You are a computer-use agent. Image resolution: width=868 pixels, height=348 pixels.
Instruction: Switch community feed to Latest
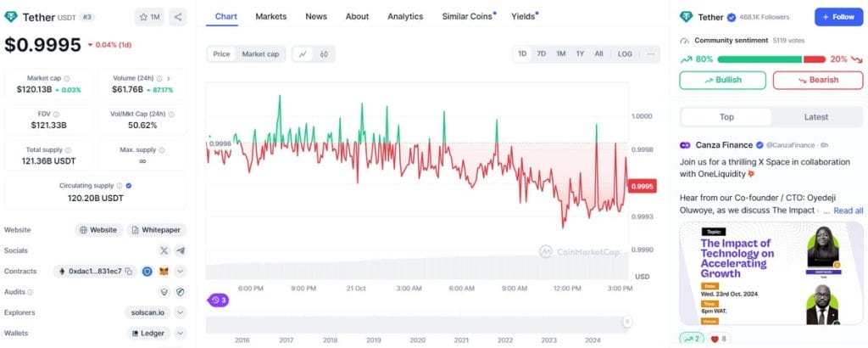(x=816, y=117)
